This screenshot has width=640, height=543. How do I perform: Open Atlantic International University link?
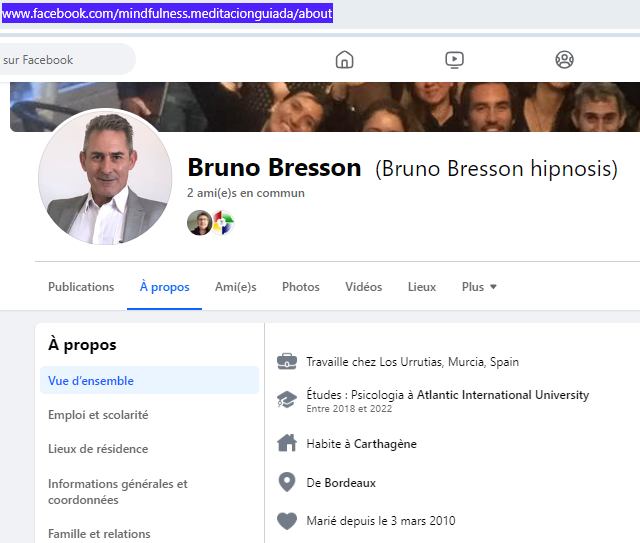click(x=503, y=395)
